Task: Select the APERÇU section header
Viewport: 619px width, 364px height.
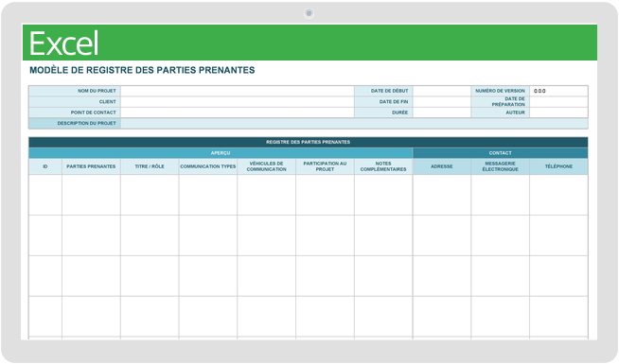Action: (221, 153)
